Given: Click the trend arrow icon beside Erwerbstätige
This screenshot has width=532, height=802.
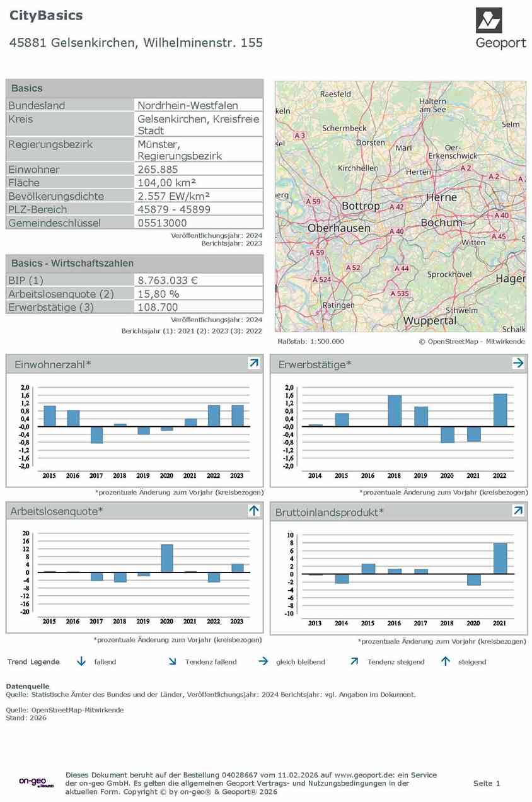Looking at the screenshot, I should coord(518,363).
